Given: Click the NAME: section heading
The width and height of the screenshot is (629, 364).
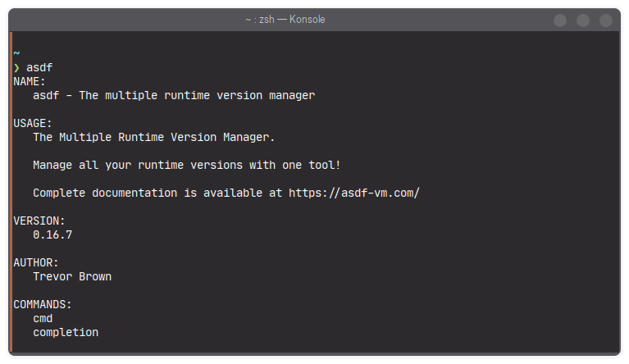Looking at the screenshot, I should point(30,81).
